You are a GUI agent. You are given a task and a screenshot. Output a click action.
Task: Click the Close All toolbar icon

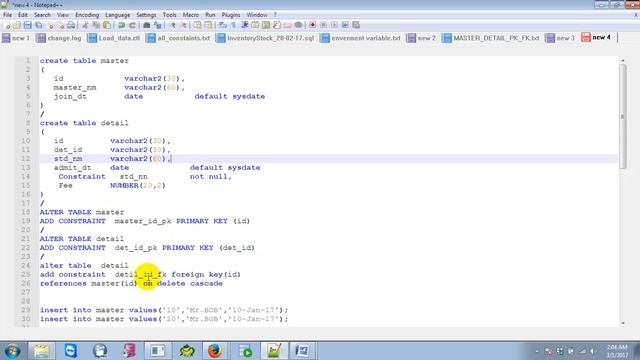pos(60,25)
